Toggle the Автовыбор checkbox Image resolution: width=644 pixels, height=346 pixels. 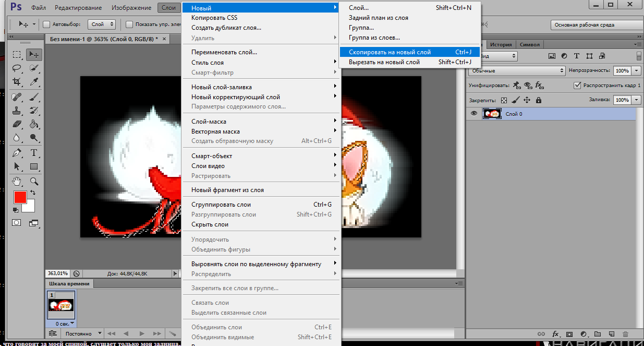46,24
